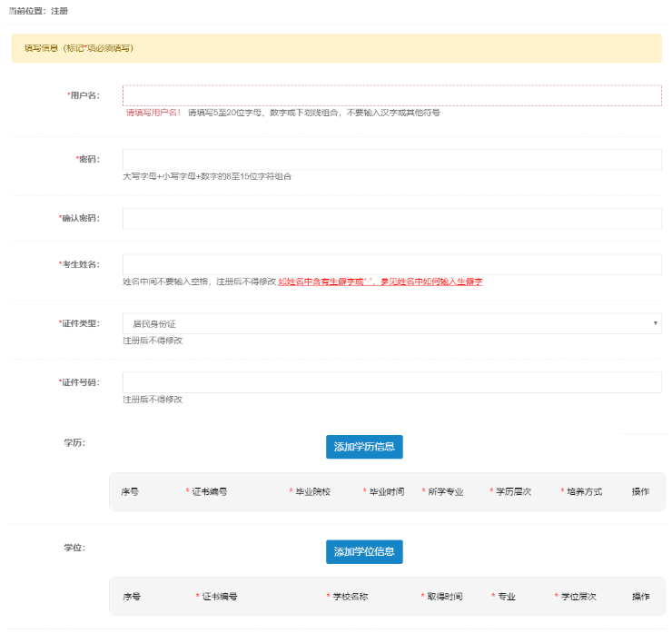Click the 确认密码 confirm password field

click(391, 219)
